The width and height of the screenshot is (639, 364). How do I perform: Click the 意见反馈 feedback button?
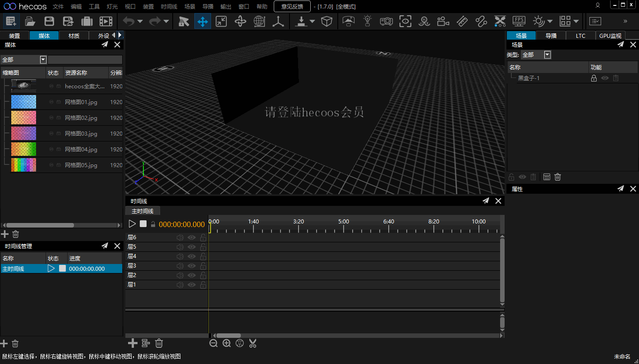292,6
